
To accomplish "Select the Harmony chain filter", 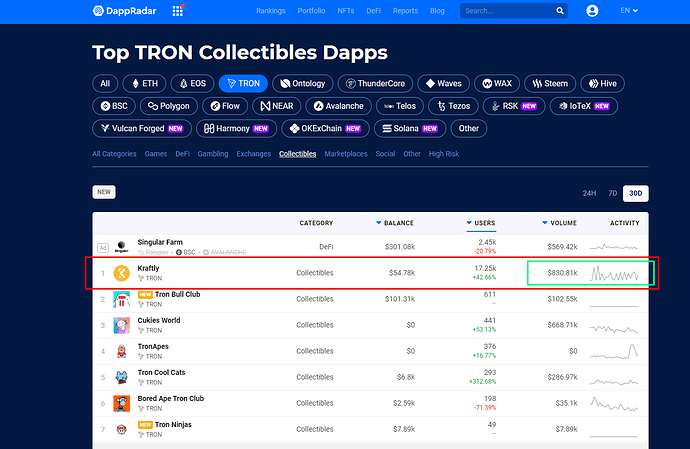I will click(236, 129).
